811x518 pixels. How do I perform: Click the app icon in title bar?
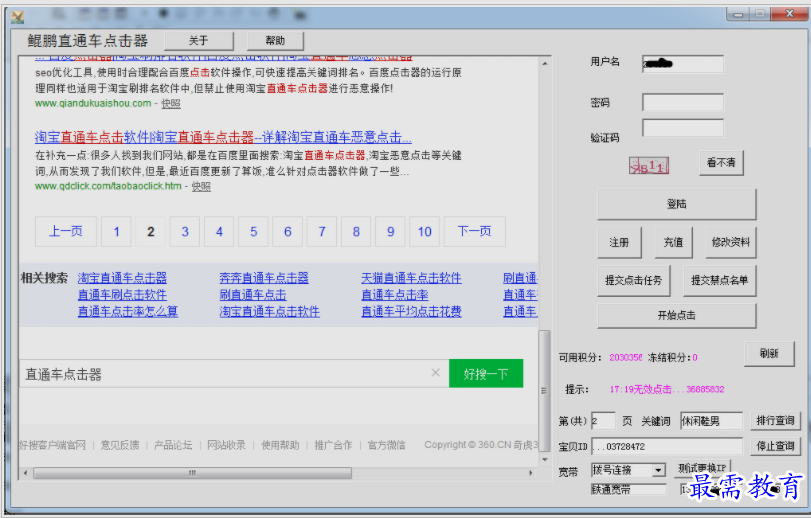(18, 17)
